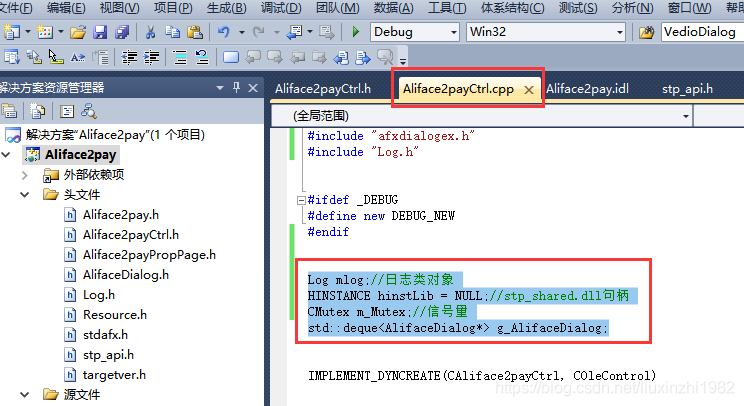Image resolution: width=744 pixels, height=406 pixels.
Task: Click the IMPLEMENT_DYNCREATE code line
Action: click(x=482, y=376)
